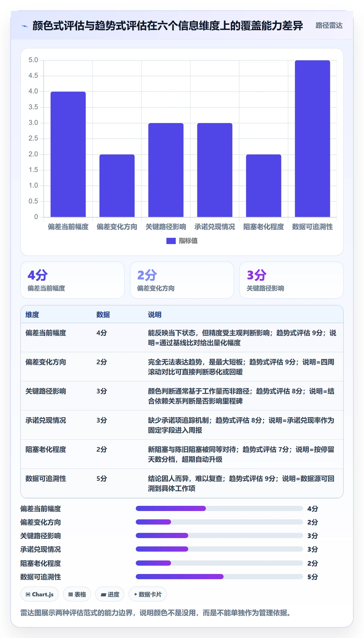Select the 3分 关键路径影响 data card

[x=291, y=280]
